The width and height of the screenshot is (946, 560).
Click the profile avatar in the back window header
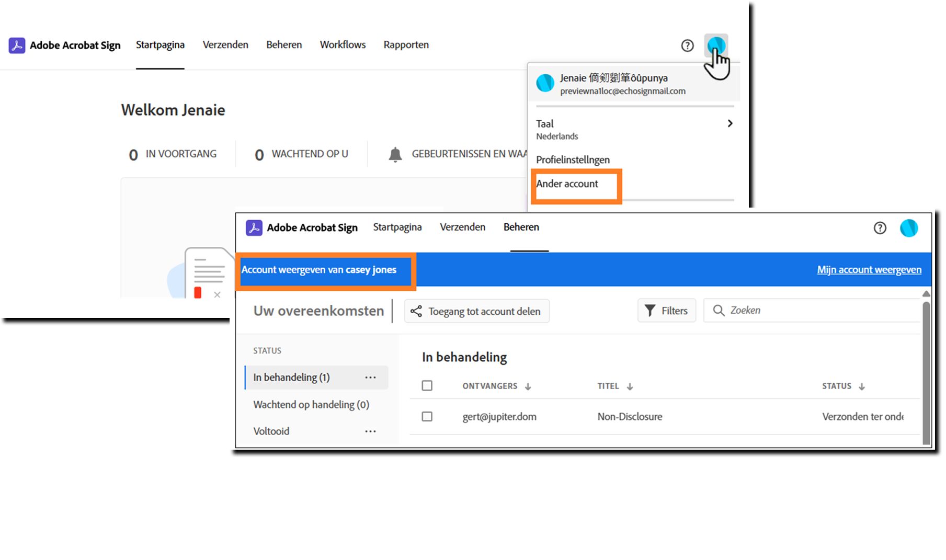[x=716, y=45]
